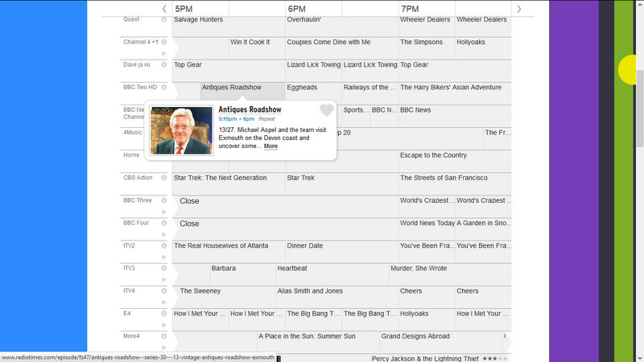Open info icon beside CBS Action

click(x=164, y=178)
